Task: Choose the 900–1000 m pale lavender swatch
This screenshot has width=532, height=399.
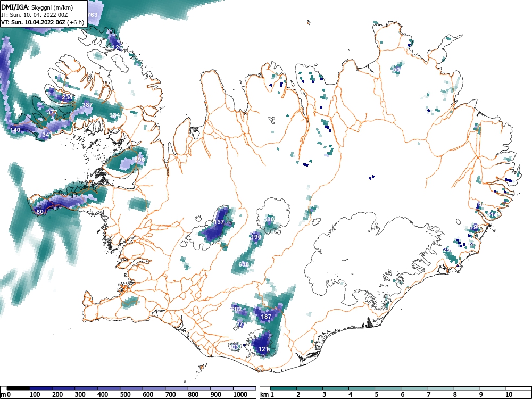Action: coord(222,388)
